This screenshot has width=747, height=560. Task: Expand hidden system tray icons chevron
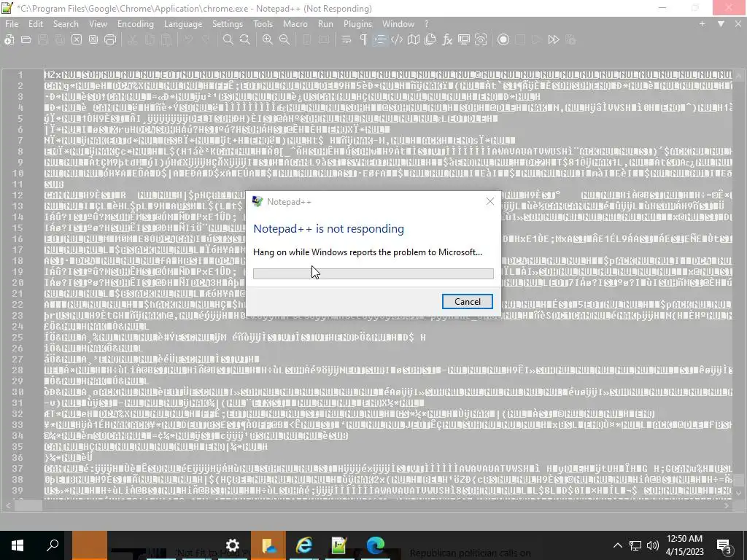click(x=617, y=545)
